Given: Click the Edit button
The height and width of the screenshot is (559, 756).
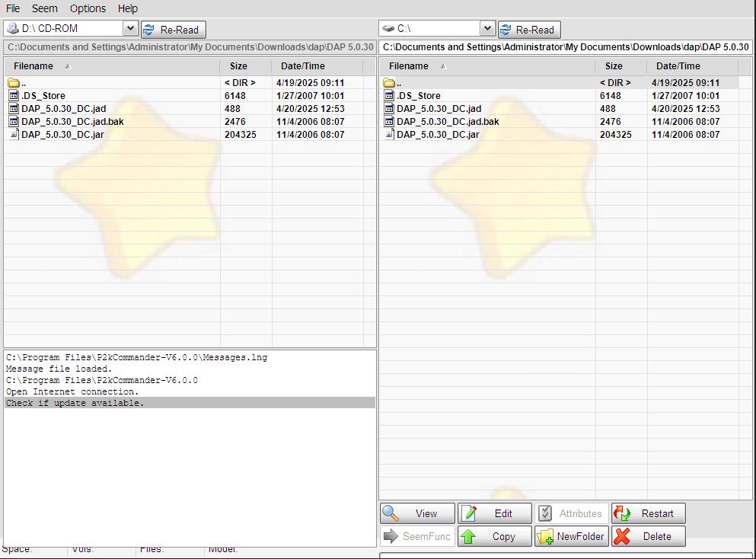Looking at the screenshot, I should 495,513.
